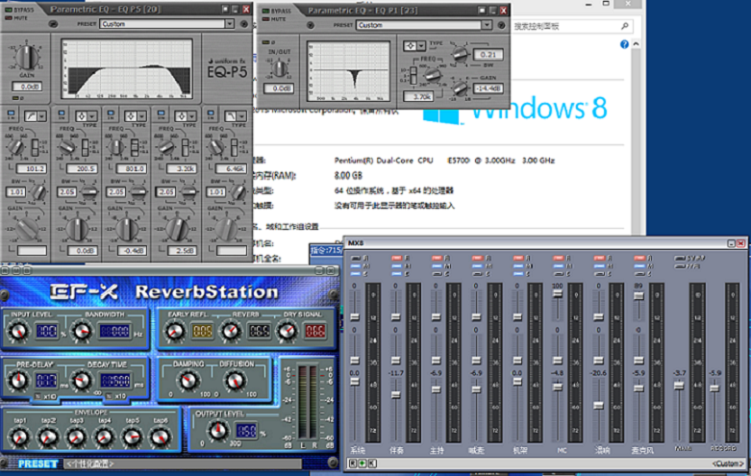Click the DECAY TIME knob in ReverbStation
The image size is (751, 476).
pos(81,381)
